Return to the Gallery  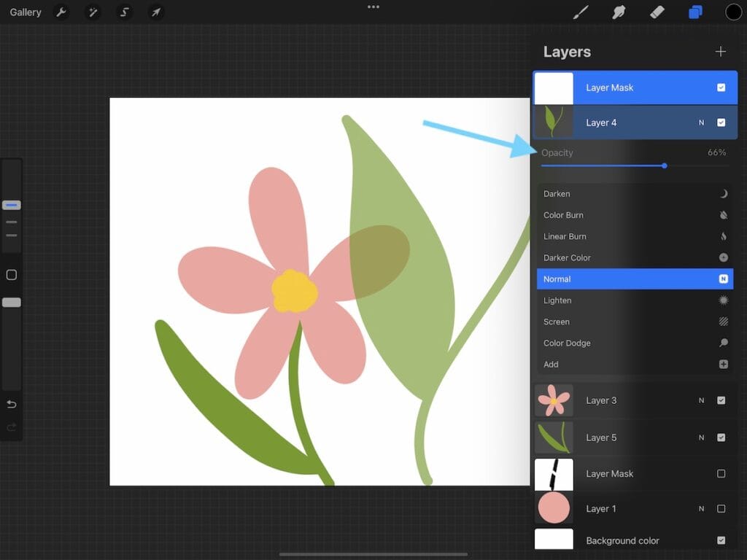click(x=25, y=12)
